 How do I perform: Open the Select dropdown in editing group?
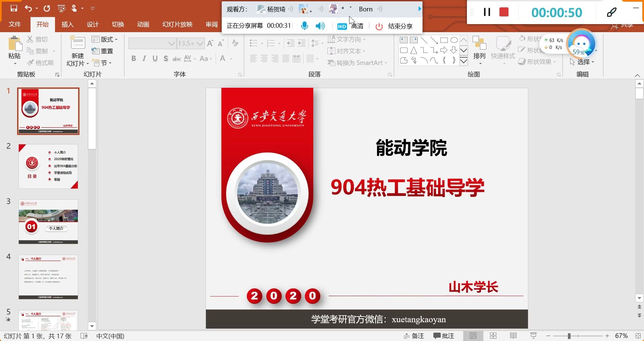point(582,62)
